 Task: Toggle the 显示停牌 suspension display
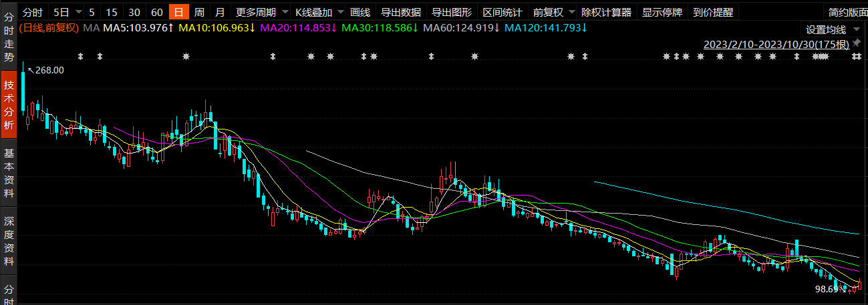point(662,12)
